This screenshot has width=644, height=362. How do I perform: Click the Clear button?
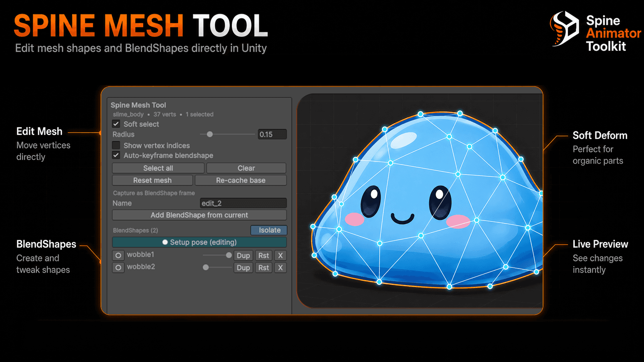246,168
